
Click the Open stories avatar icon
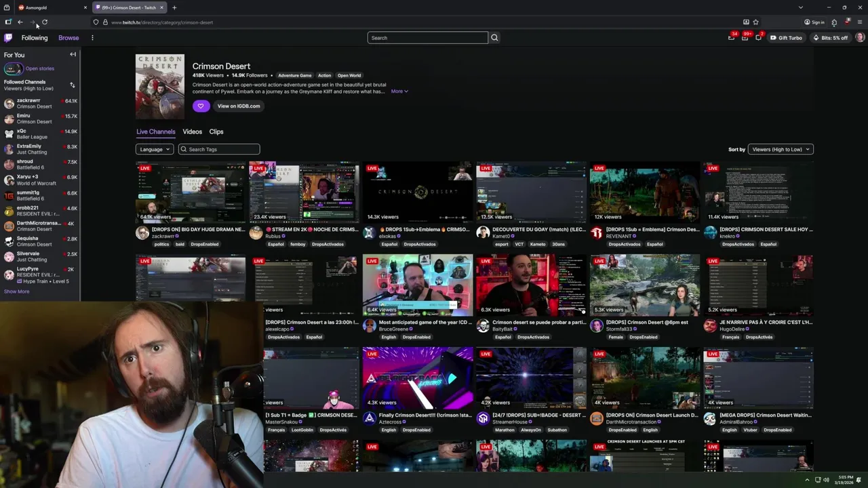13,68
